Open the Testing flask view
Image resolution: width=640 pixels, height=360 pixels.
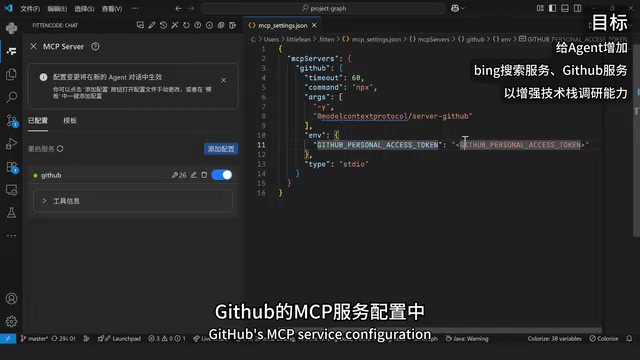coord(11,213)
